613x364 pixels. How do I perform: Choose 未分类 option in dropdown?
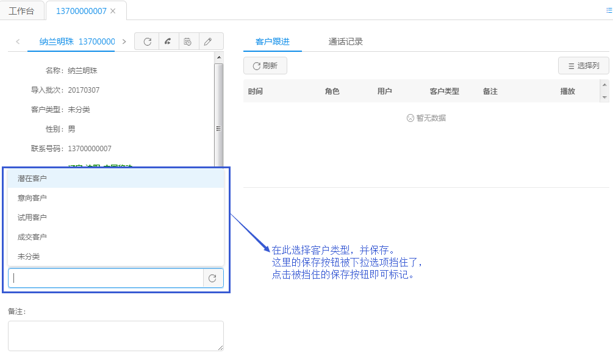pos(29,257)
